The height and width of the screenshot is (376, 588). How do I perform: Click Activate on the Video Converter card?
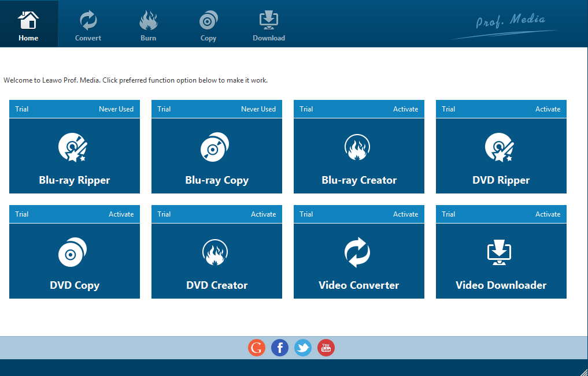[405, 214]
